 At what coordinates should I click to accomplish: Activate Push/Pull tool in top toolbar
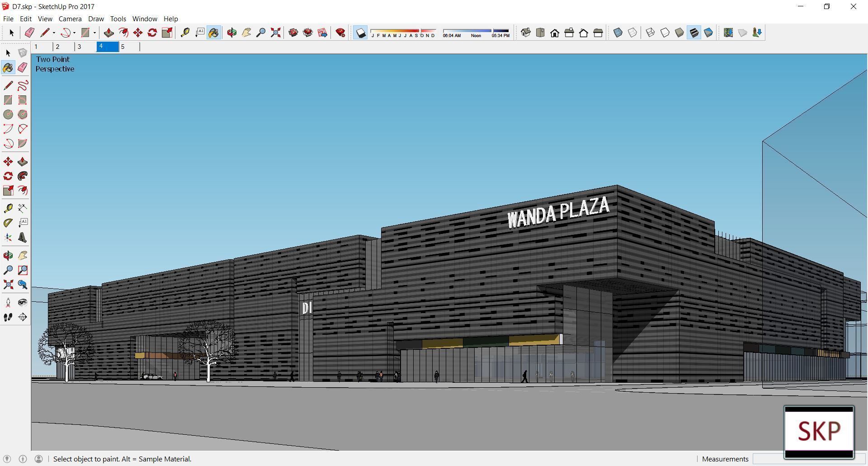pyautogui.click(x=108, y=33)
